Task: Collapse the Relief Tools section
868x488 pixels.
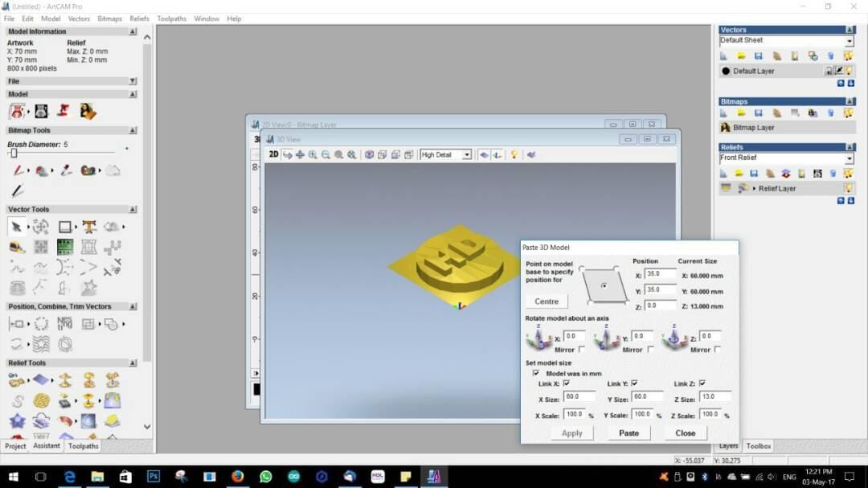Action: pos(133,363)
